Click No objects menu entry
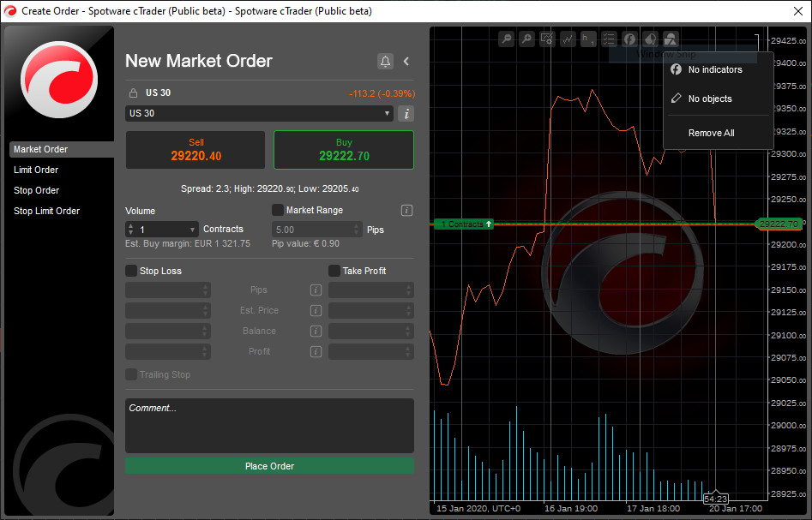Screen dimensions: 812x520 click(x=719, y=99)
